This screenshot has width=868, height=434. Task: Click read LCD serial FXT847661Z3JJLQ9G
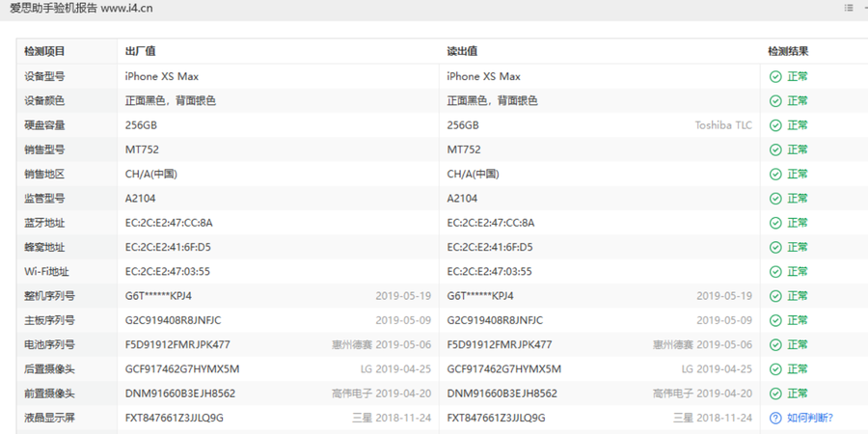coord(496,418)
